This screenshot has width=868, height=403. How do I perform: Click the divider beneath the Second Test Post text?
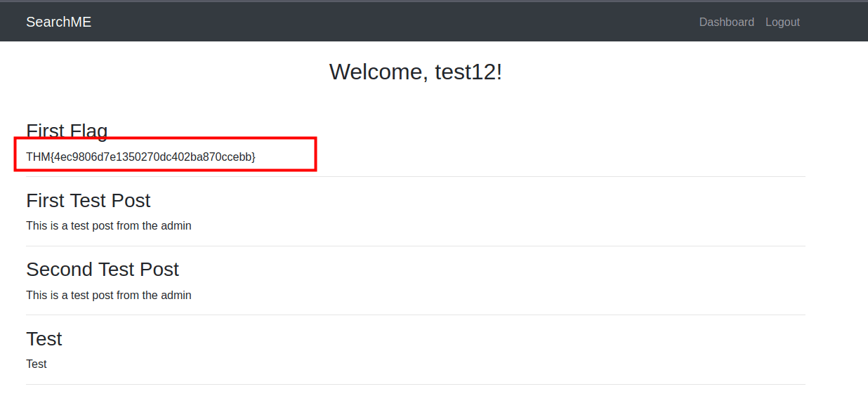point(416,315)
